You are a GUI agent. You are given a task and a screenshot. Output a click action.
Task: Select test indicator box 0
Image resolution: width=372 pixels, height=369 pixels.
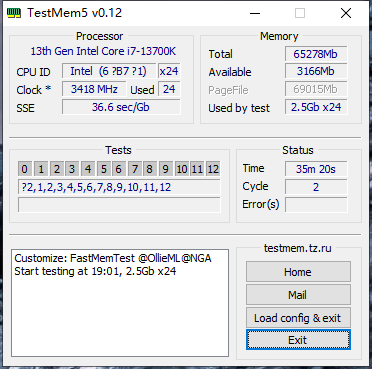(25, 169)
